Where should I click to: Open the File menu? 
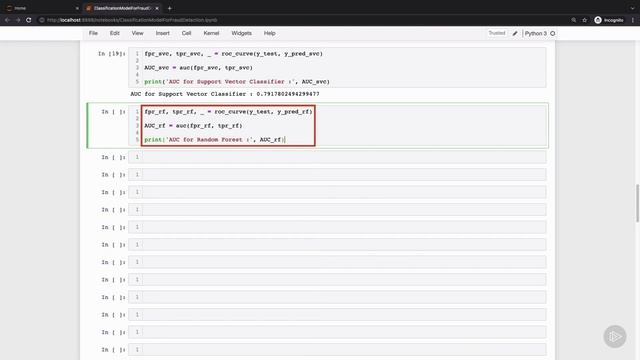[x=93, y=33]
